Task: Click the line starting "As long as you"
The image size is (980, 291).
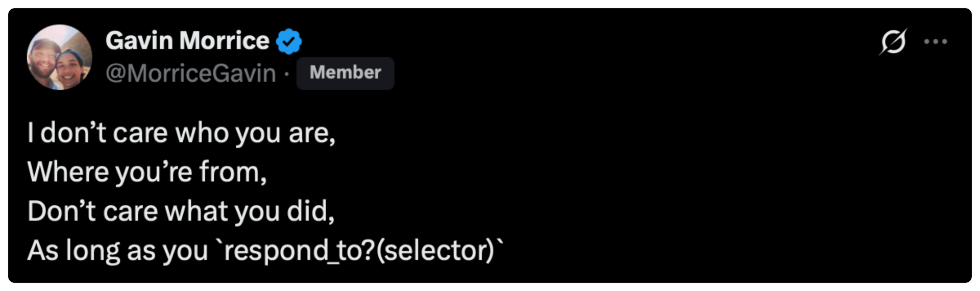Action: point(265,251)
